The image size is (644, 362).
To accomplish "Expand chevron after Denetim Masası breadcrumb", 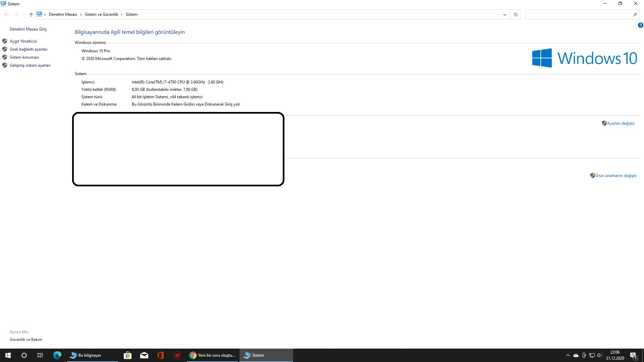I will [81, 14].
